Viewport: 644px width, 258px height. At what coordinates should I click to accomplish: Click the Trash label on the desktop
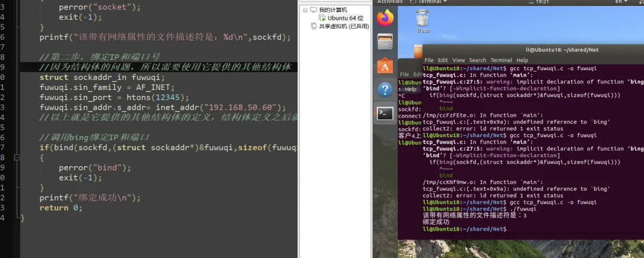coord(423,31)
